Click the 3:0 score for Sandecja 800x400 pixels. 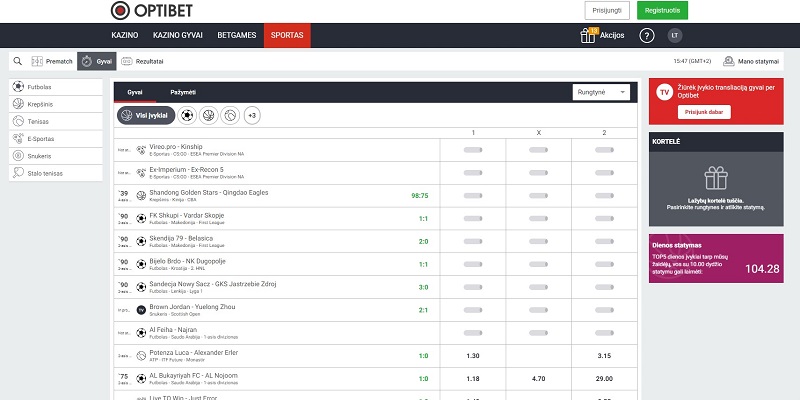423,287
